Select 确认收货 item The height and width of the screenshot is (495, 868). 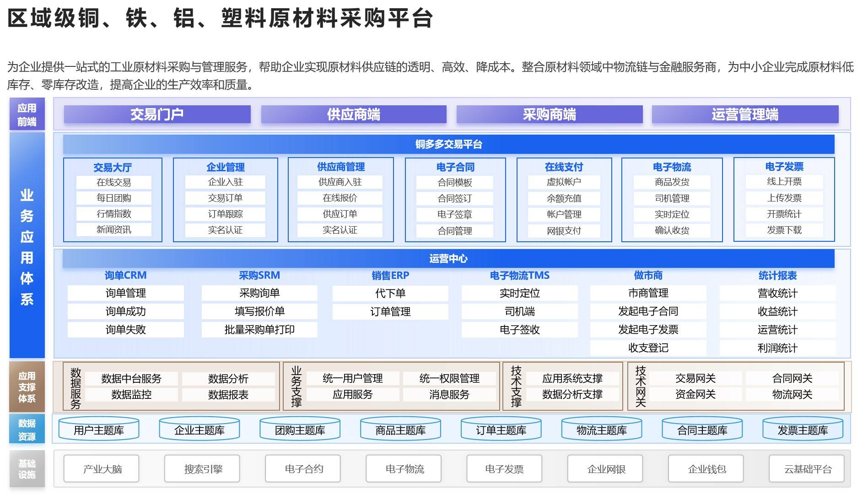click(672, 230)
